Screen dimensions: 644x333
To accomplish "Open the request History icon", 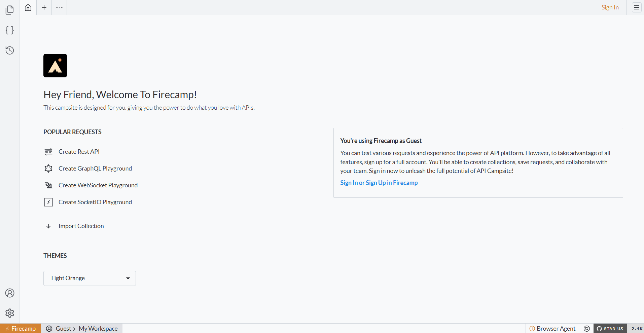I will [x=10, y=50].
